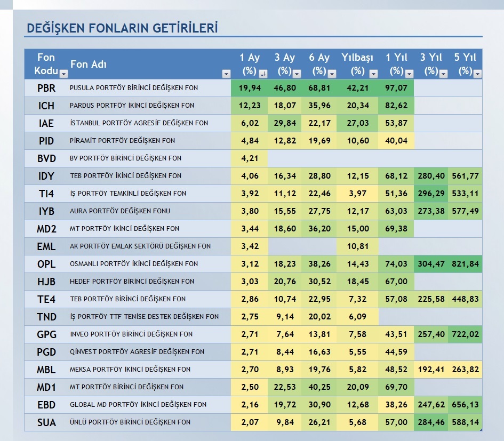Screen dimensions: 504x441
Task: Select EBD 5 Yıl value 656,13
Action: [x=465, y=405]
